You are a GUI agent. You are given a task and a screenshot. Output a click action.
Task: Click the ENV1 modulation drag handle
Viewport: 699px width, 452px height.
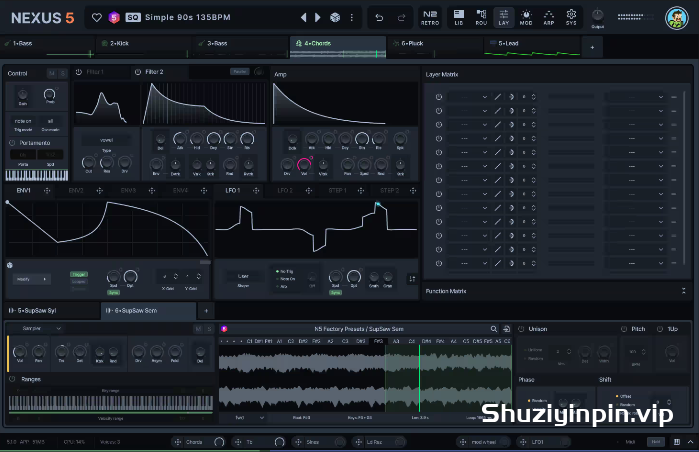(x=47, y=191)
